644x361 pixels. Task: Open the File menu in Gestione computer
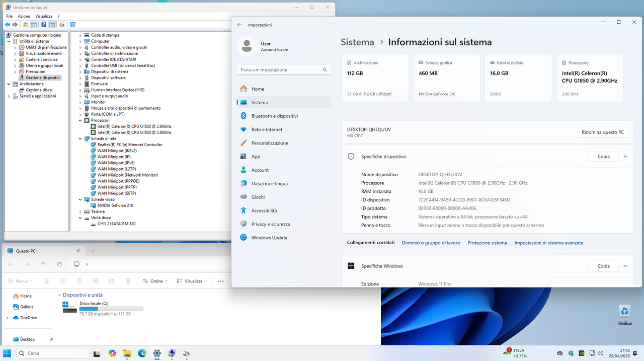[10, 16]
